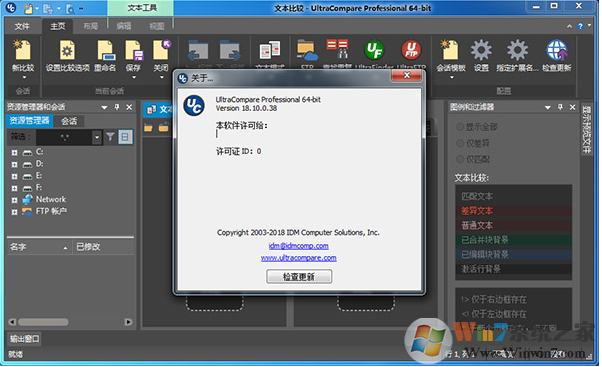Click the 差异文本 color legend row

click(x=513, y=211)
